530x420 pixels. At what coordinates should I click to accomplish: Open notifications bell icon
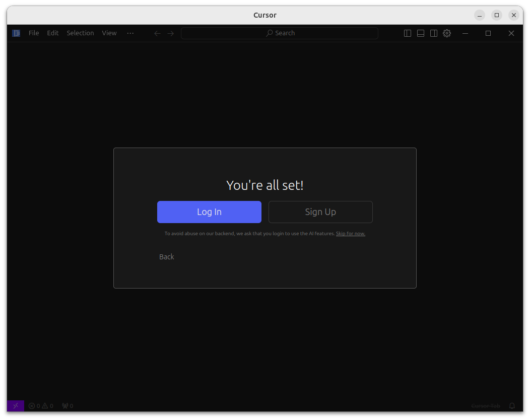click(512, 406)
